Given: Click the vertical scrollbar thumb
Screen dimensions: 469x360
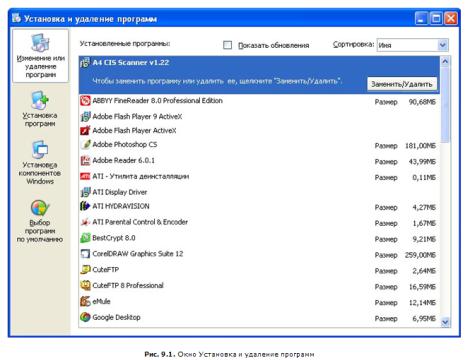Looking at the screenshot, I should point(445,104).
